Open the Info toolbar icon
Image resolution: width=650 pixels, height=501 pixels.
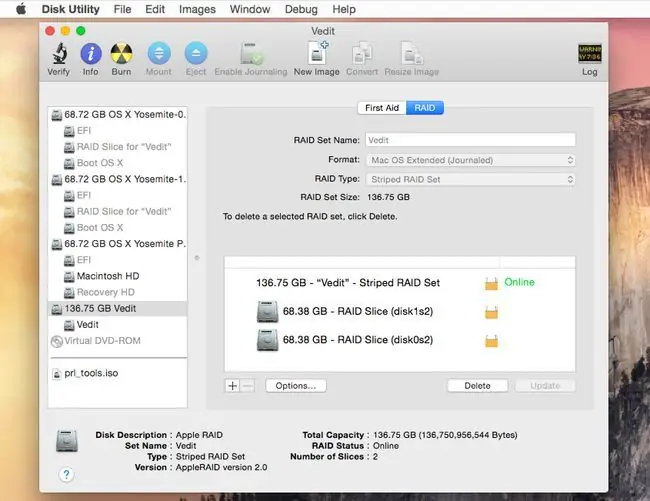91,54
